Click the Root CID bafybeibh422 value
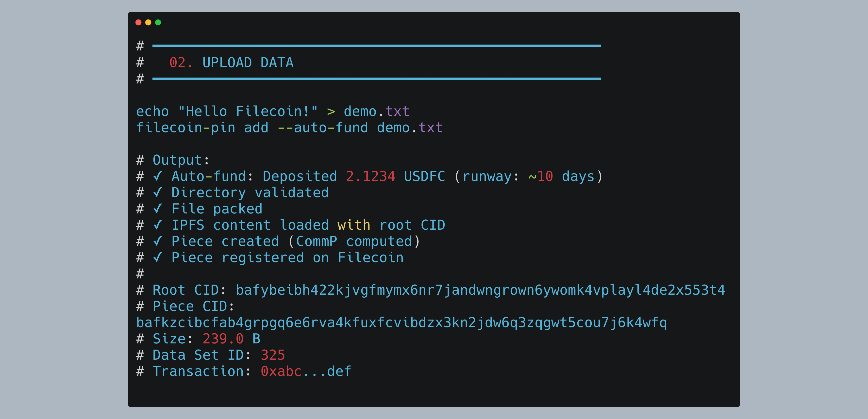The width and height of the screenshot is (868, 419). [480, 290]
